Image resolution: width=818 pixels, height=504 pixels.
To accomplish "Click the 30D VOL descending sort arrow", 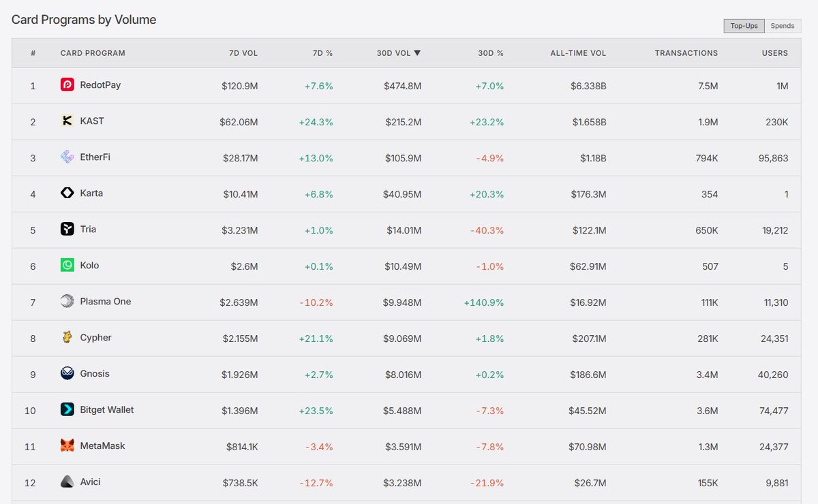I will 417,53.
